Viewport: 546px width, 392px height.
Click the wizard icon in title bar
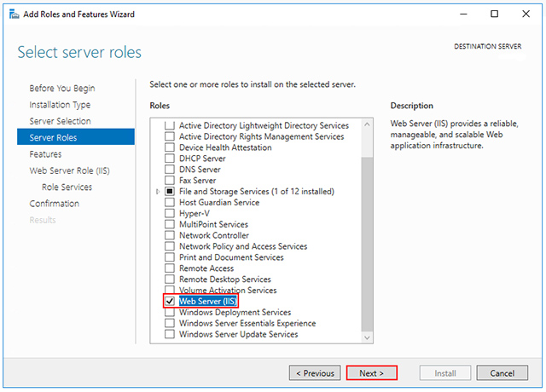click(11, 14)
